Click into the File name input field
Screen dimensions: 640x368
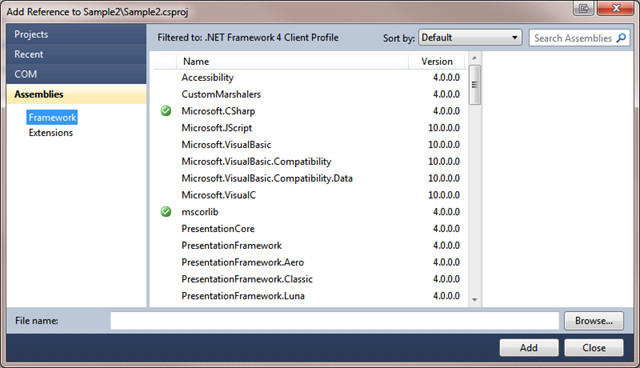pos(334,321)
